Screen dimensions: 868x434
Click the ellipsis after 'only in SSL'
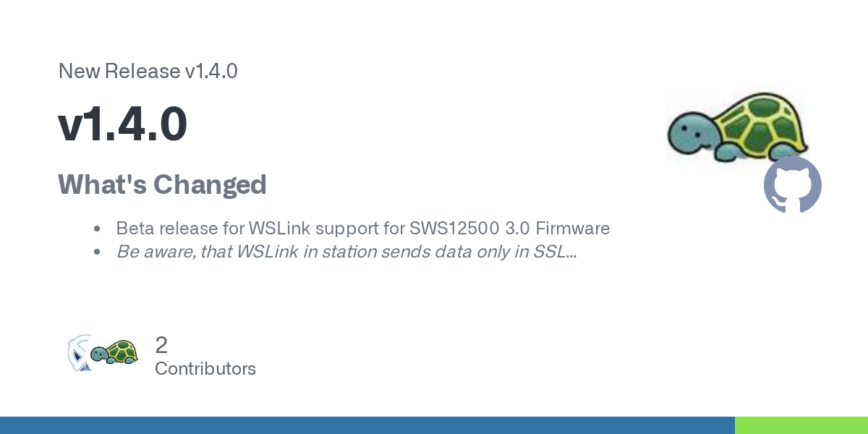point(570,252)
